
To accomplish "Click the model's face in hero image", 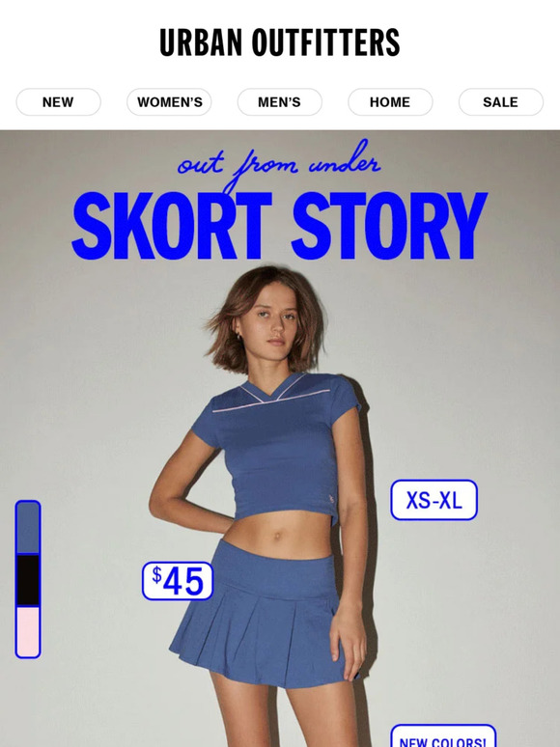I will coord(274,319).
